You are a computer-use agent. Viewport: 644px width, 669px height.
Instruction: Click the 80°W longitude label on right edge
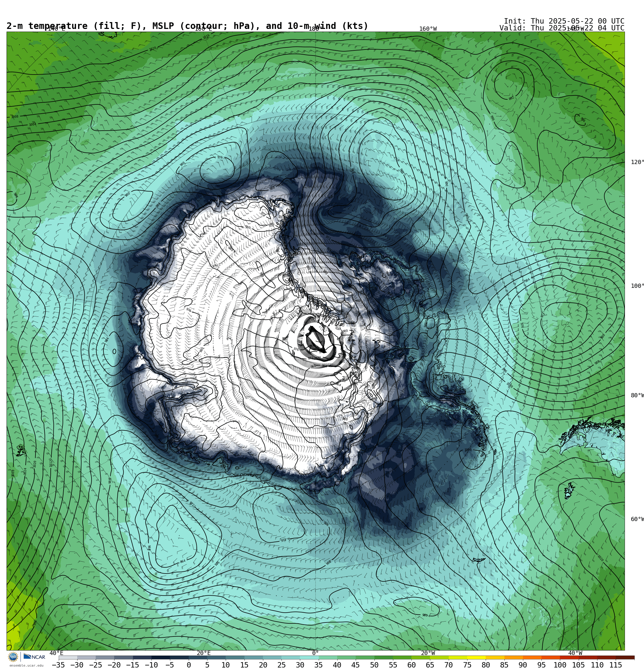pos(637,395)
